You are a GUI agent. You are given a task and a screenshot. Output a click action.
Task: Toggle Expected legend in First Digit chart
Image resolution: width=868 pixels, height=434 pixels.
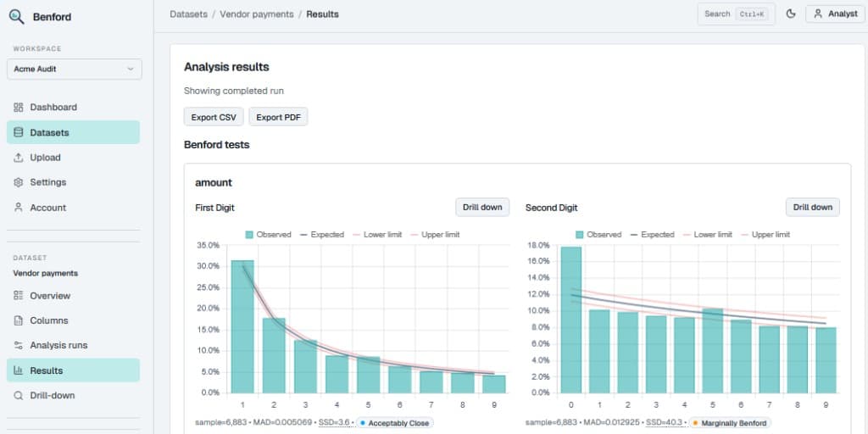[x=321, y=235]
